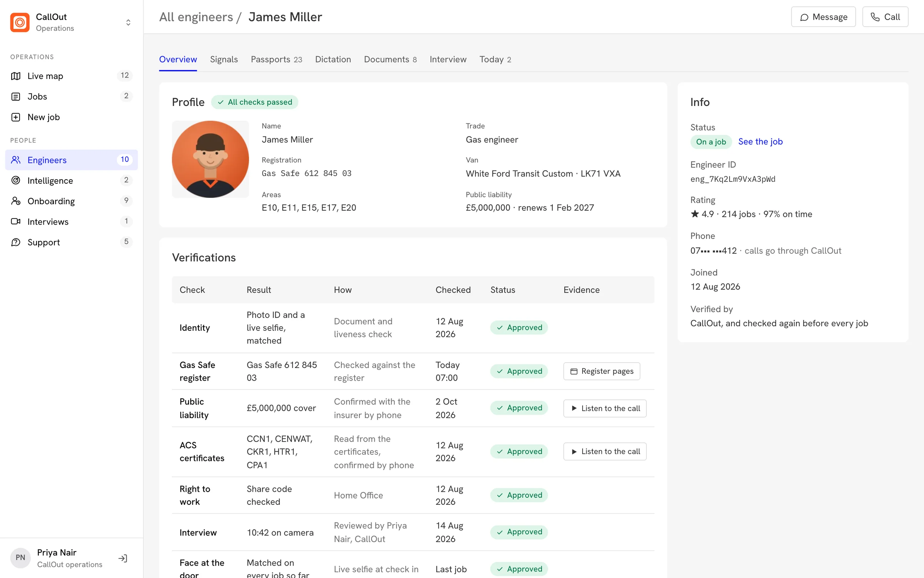Click the Engineers people icon
Viewport: 924px width, 578px height.
[16, 160]
